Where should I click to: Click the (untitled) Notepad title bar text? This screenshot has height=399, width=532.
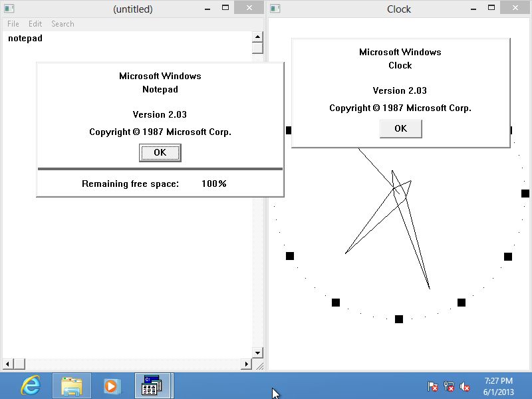(x=133, y=9)
